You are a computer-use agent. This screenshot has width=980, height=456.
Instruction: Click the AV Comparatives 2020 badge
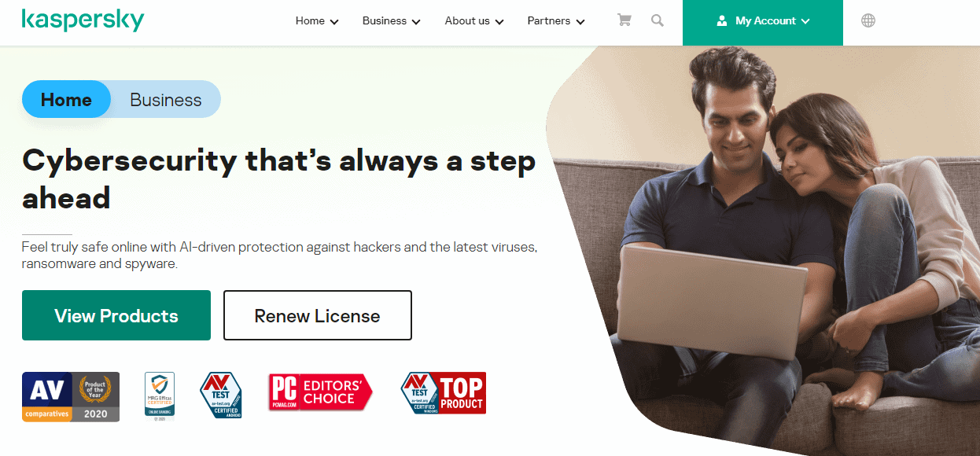point(71,397)
